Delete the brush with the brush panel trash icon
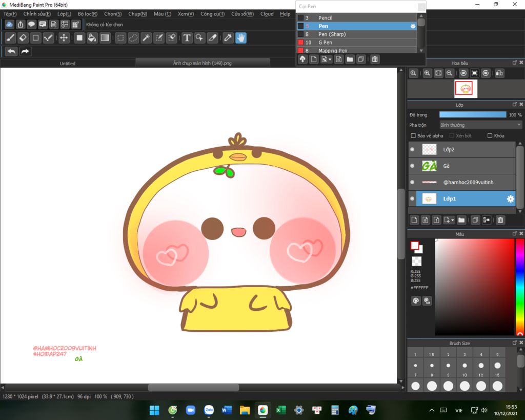The image size is (525, 420). (375, 59)
